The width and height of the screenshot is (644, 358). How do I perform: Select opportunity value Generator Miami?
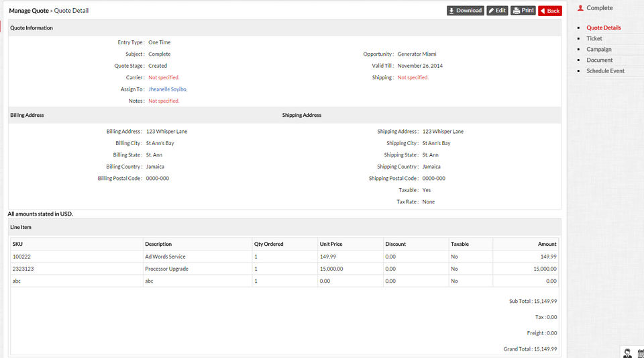tap(417, 54)
